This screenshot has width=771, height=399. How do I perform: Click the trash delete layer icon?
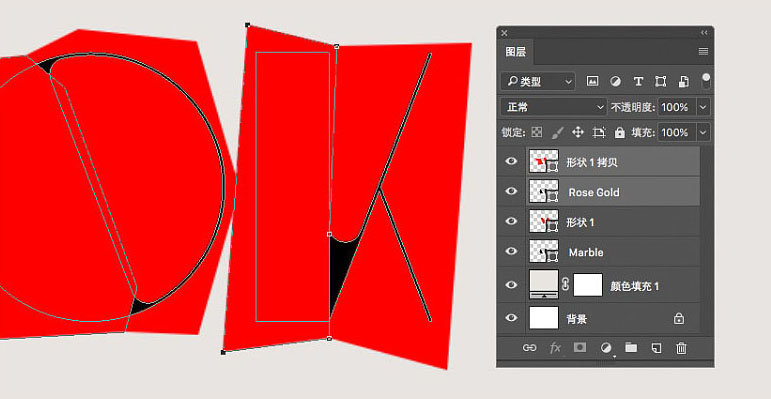(681, 348)
